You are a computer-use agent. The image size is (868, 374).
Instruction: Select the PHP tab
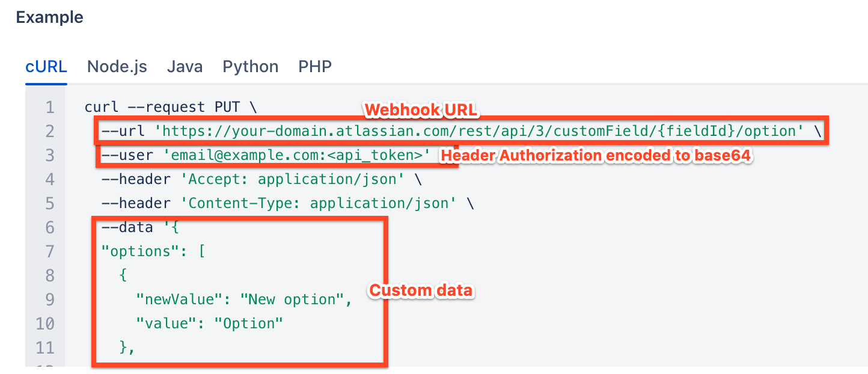[315, 67]
